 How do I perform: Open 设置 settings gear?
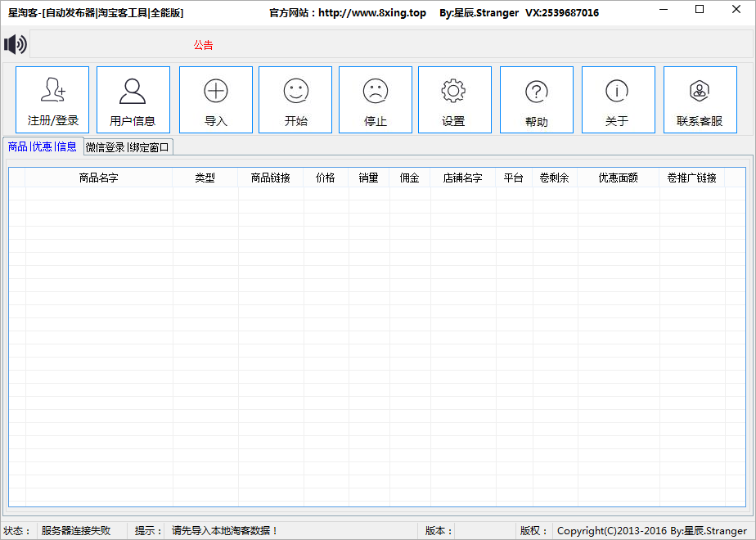coord(455,100)
